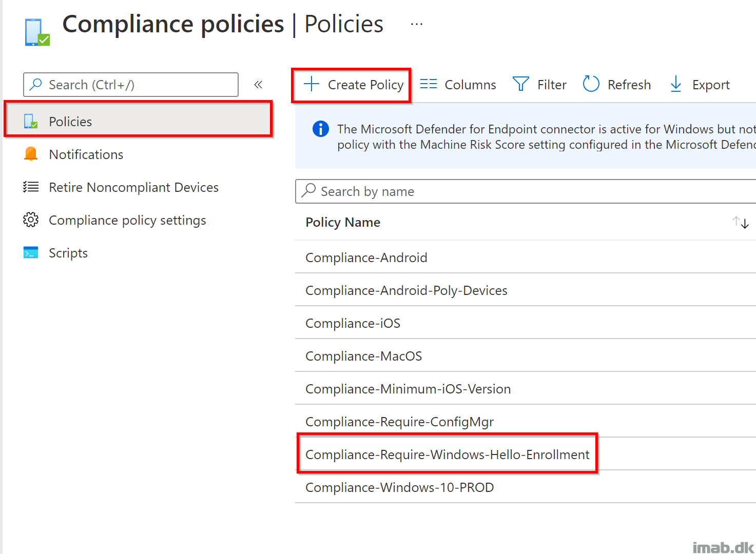Toggle sort arrows on Policy Name column
The image size is (756, 554).
(x=741, y=222)
